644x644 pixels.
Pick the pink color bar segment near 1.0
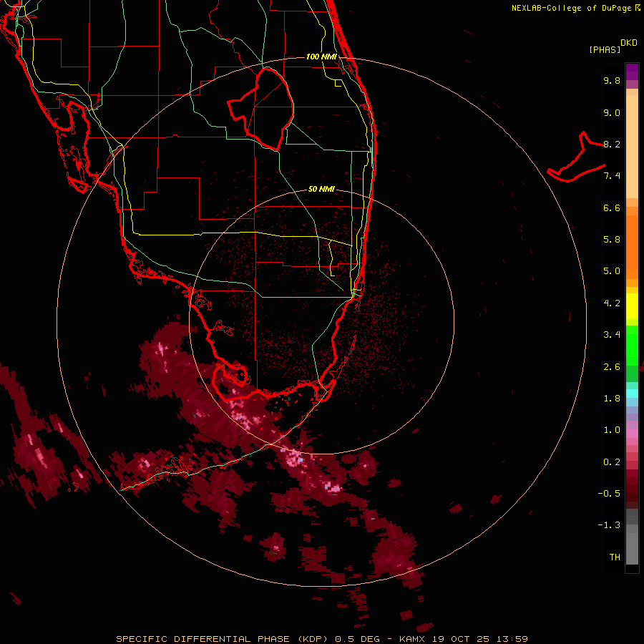point(632,434)
